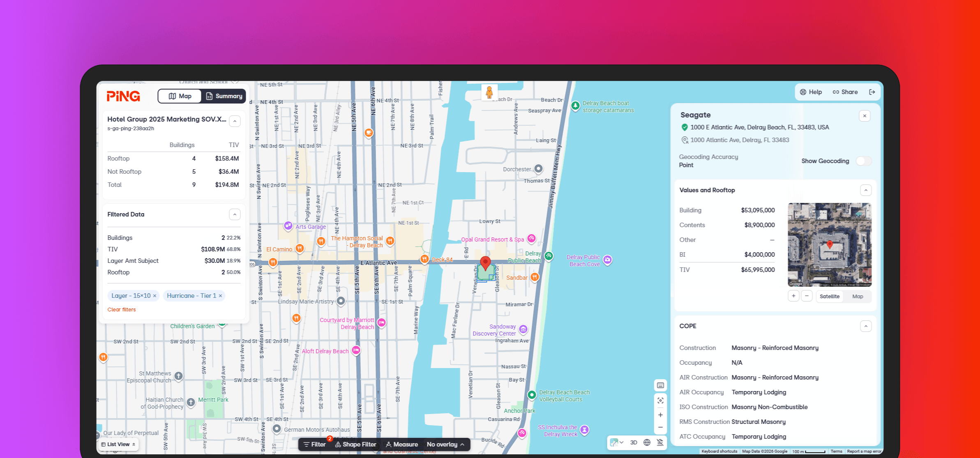Remove the Layer - 15×10 filter chip
Viewport: 980px width, 458px height.
154,296
